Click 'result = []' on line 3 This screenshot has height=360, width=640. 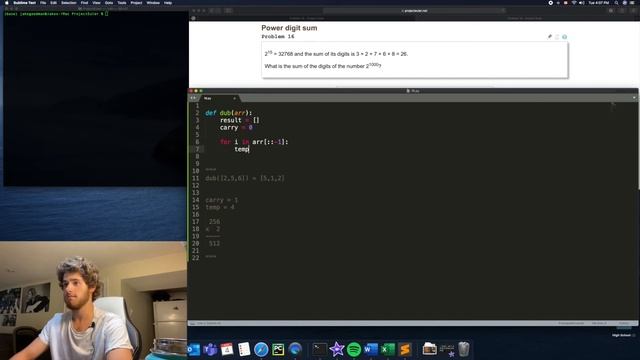[240, 120]
